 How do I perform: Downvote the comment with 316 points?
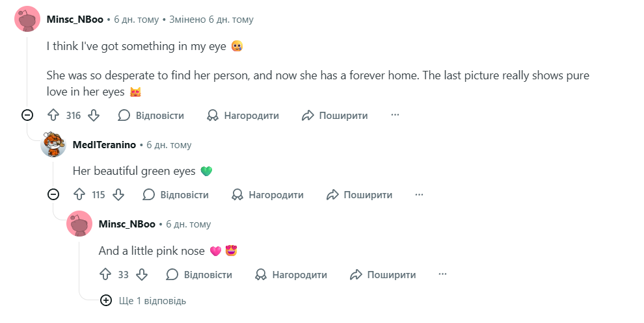click(94, 115)
